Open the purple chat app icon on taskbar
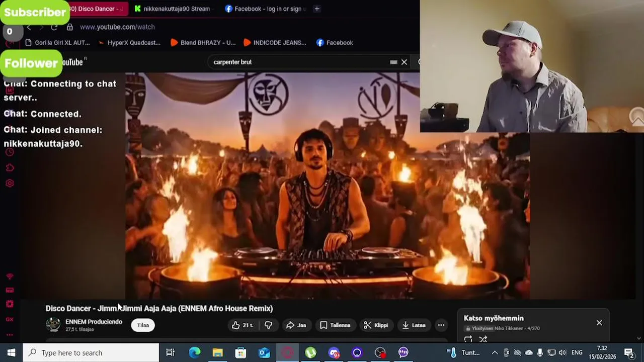This screenshot has width=644, height=362. point(404,352)
